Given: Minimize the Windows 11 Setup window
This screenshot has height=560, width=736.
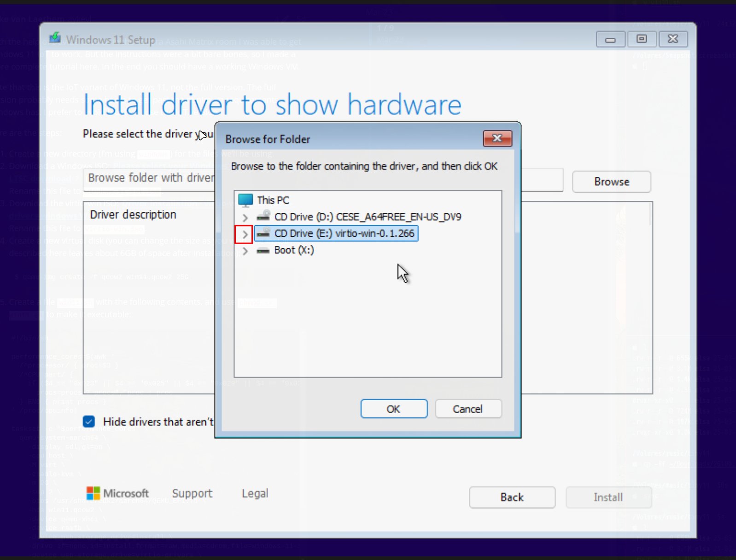Looking at the screenshot, I should pyautogui.click(x=611, y=40).
